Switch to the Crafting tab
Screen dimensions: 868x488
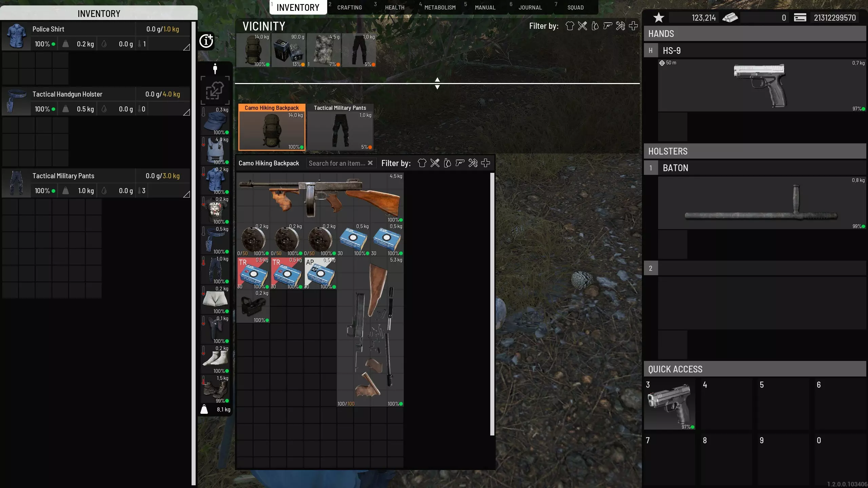[x=349, y=7]
